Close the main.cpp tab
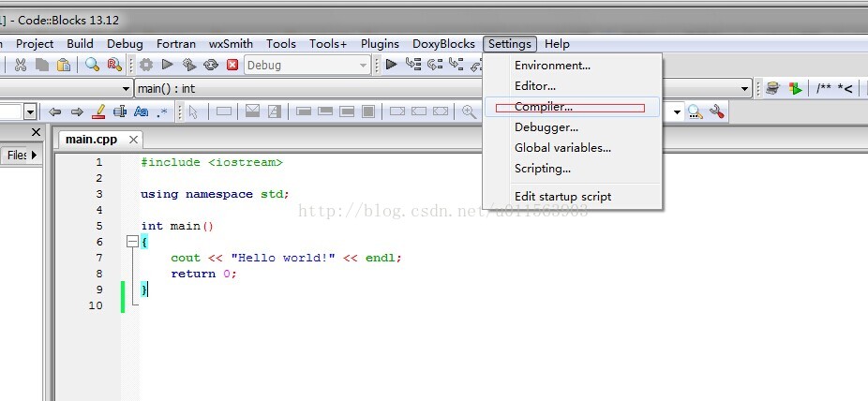Viewport: 868px width, 401px height. pos(133,140)
